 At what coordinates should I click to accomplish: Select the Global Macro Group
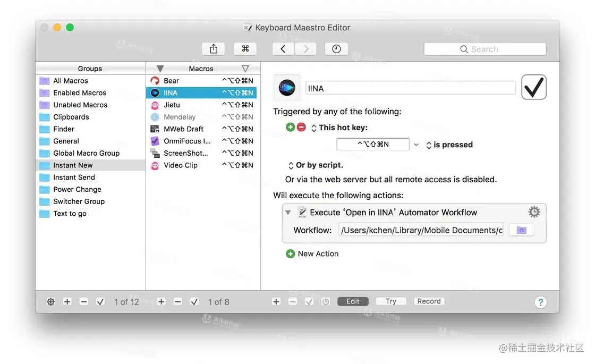(x=91, y=153)
